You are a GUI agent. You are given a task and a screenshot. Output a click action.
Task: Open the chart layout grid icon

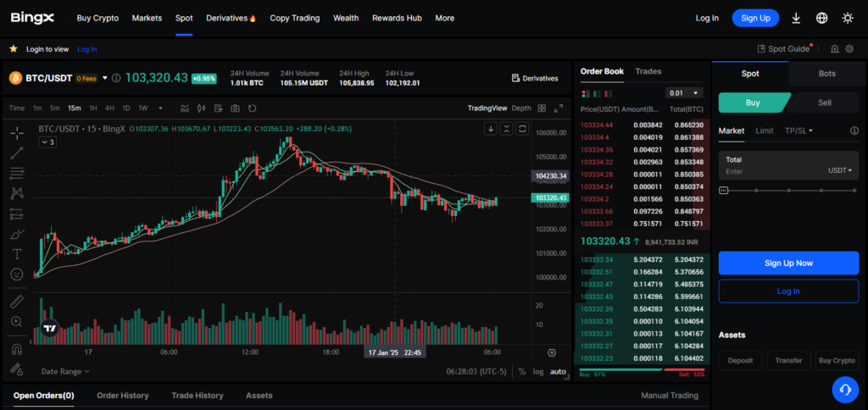542,108
